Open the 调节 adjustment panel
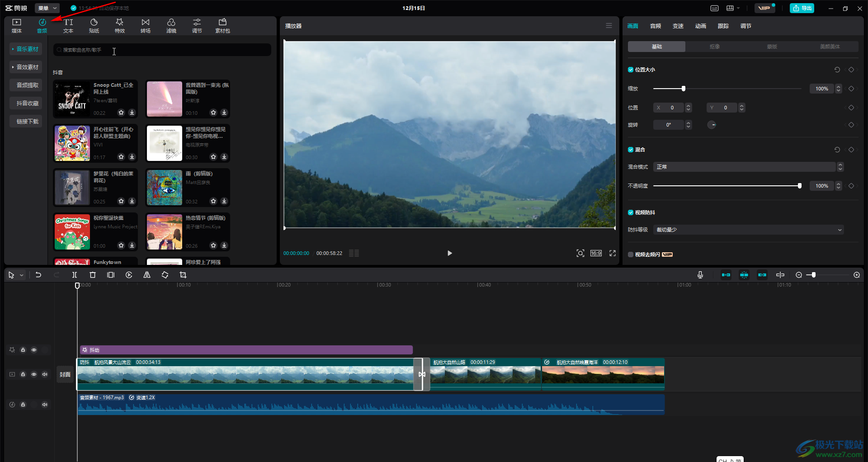Viewport: 868px width, 462px height. (x=197, y=26)
